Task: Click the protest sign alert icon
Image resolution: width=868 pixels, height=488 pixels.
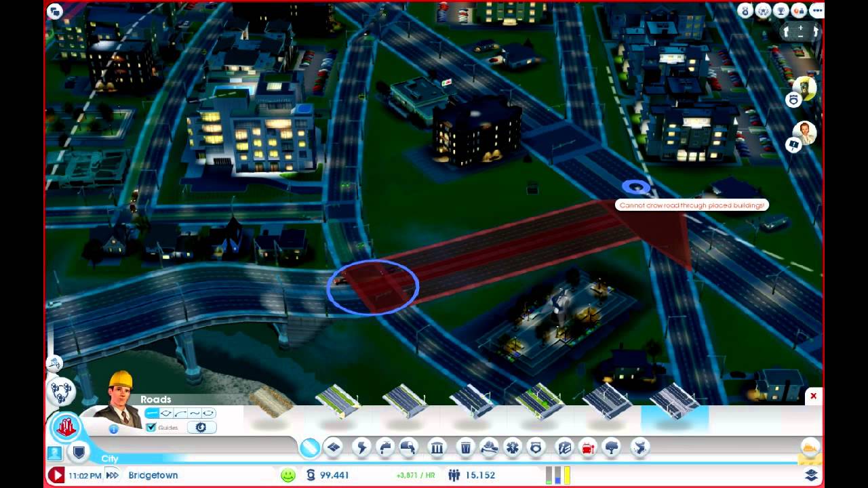Action: pos(793,145)
